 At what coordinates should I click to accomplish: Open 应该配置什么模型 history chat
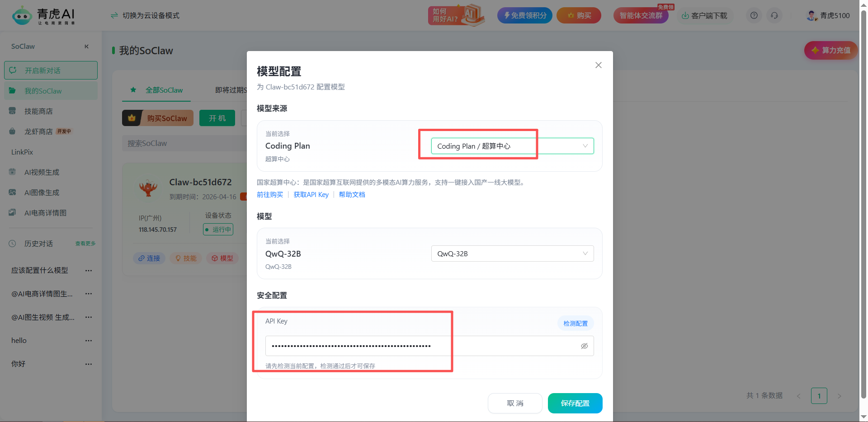pyautogui.click(x=40, y=271)
